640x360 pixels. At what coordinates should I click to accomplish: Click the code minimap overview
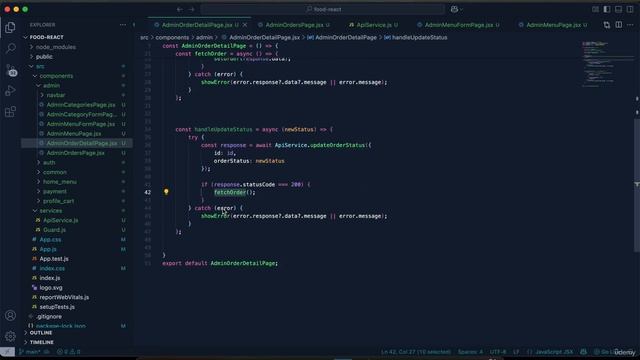(607, 63)
